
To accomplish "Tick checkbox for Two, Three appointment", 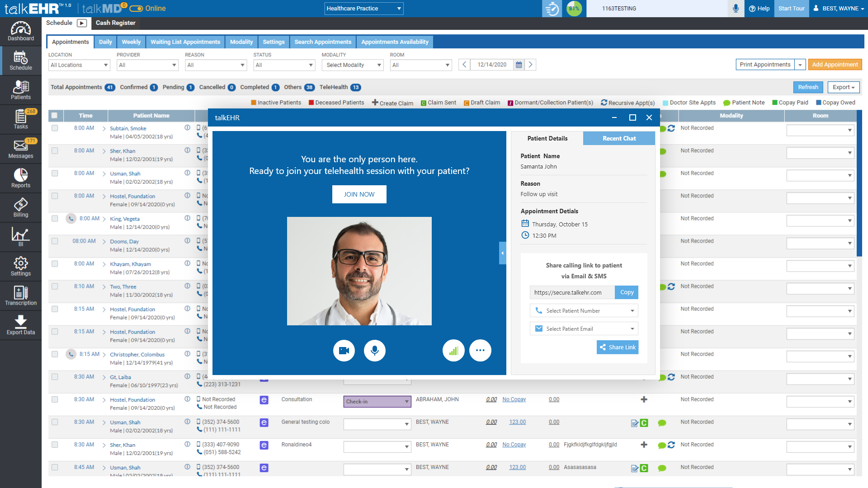I will click(55, 286).
